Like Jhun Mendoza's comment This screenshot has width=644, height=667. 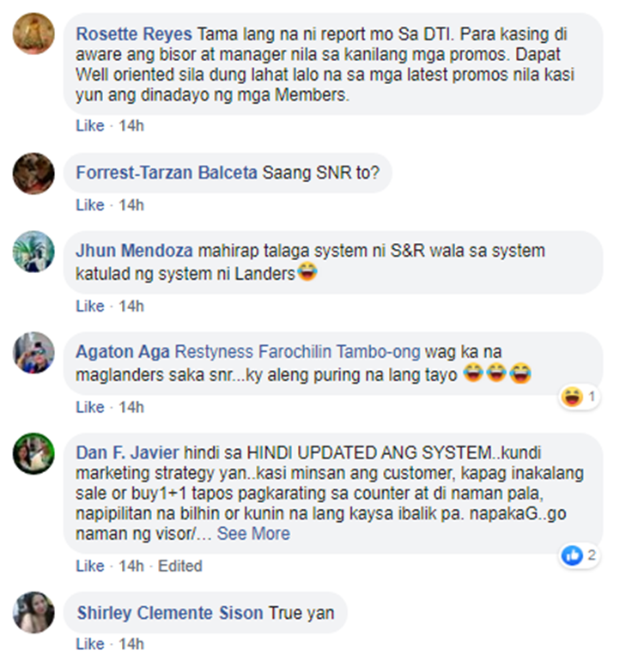[90, 306]
